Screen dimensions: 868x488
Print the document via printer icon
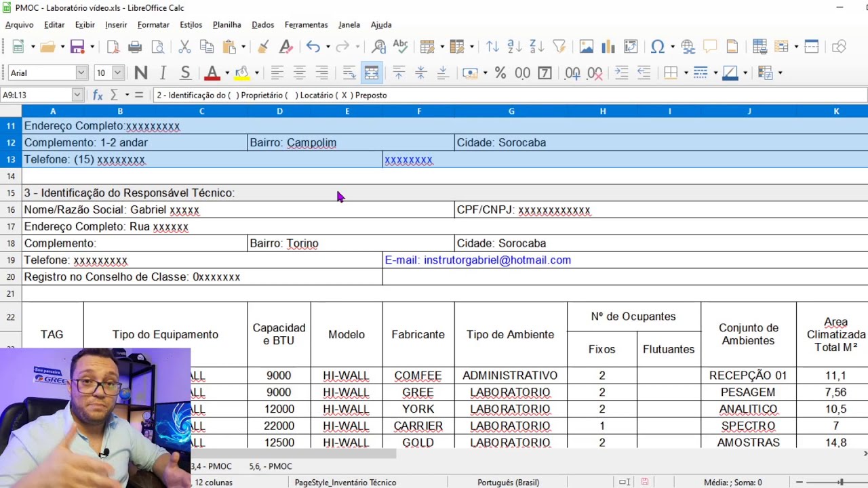pos(135,47)
